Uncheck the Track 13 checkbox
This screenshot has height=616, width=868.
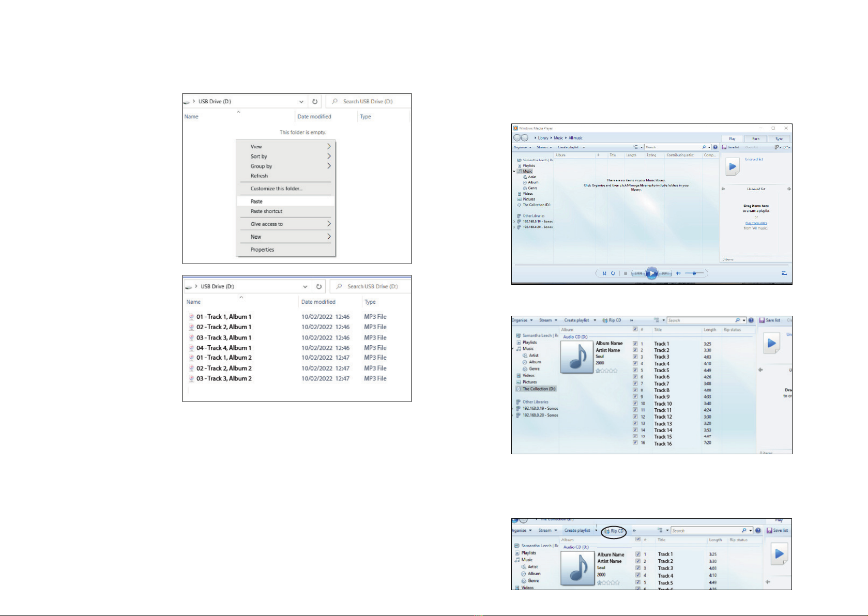coord(635,423)
